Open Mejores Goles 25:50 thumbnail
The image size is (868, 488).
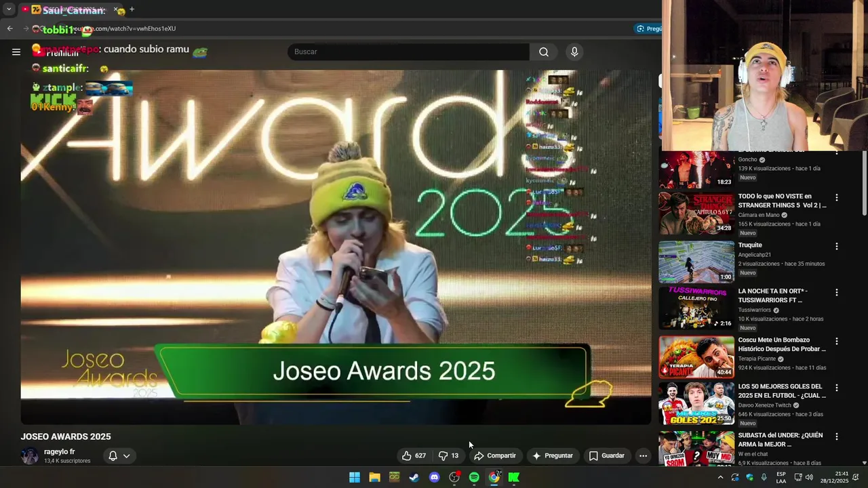(696, 404)
